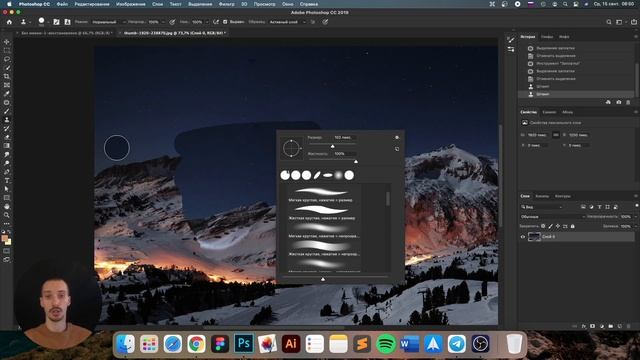Click the brush size input field
640x360 pixels.
pos(344,138)
